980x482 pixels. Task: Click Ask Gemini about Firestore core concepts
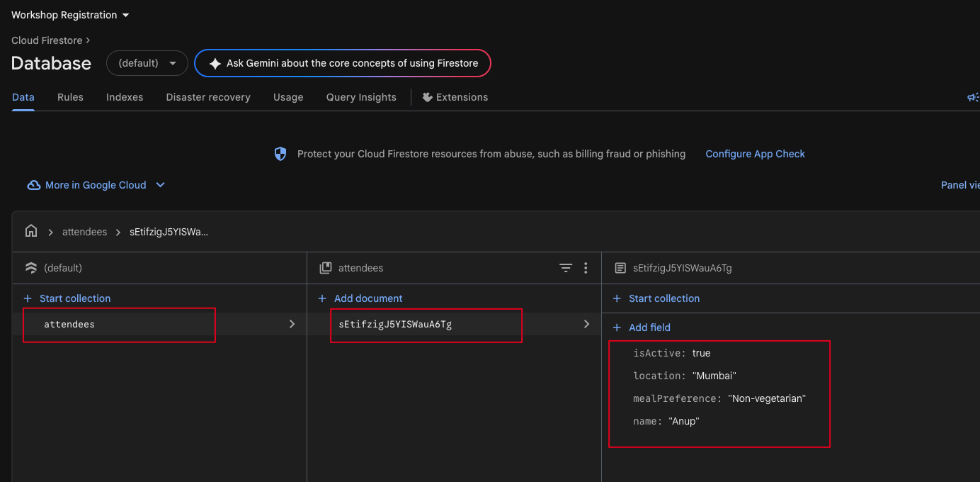(343, 63)
